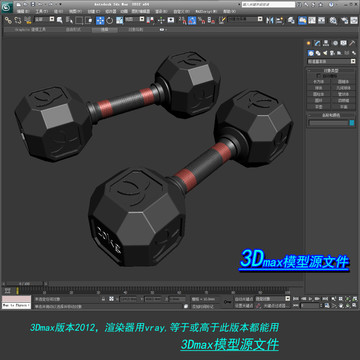360x360 pixels.
Task: Collapse the Name and Color rollout
Action: 331,115
